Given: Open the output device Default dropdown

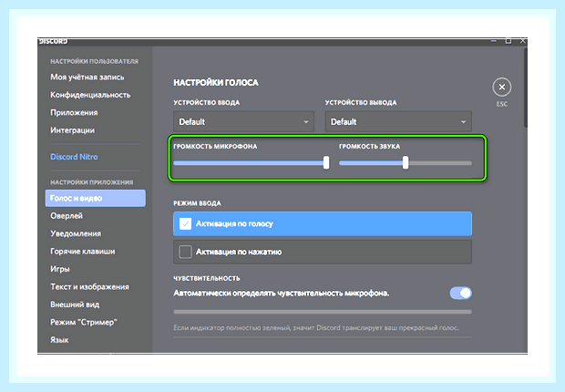Looking at the screenshot, I should [x=398, y=121].
